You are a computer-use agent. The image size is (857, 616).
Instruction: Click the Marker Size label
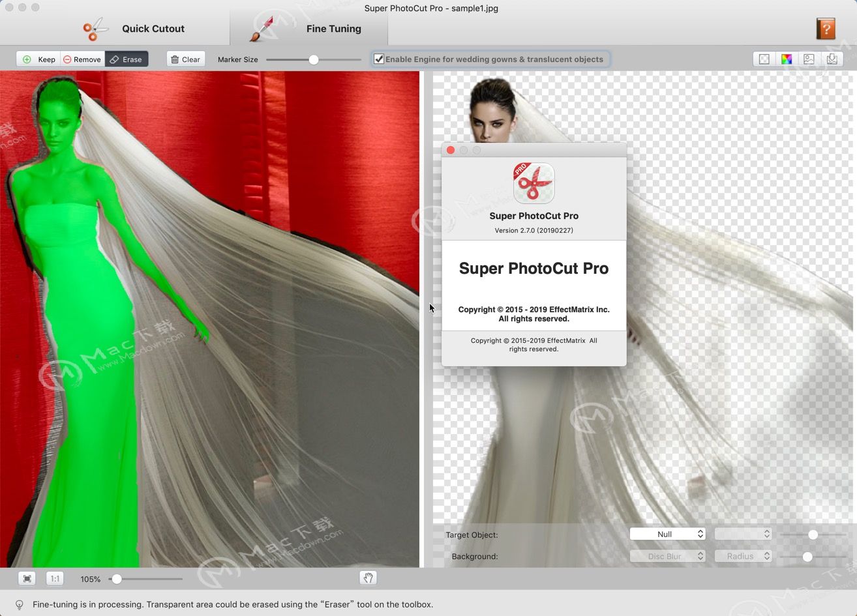pyautogui.click(x=238, y=59)
